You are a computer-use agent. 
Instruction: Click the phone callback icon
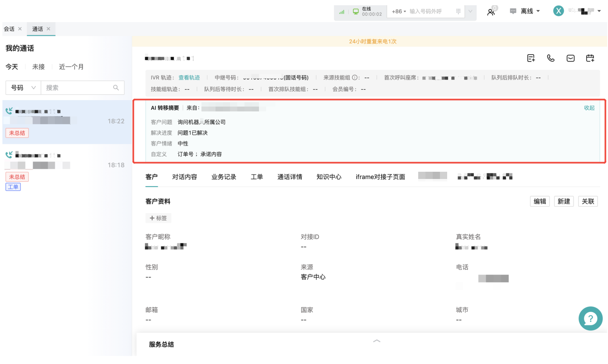[550, 58]
